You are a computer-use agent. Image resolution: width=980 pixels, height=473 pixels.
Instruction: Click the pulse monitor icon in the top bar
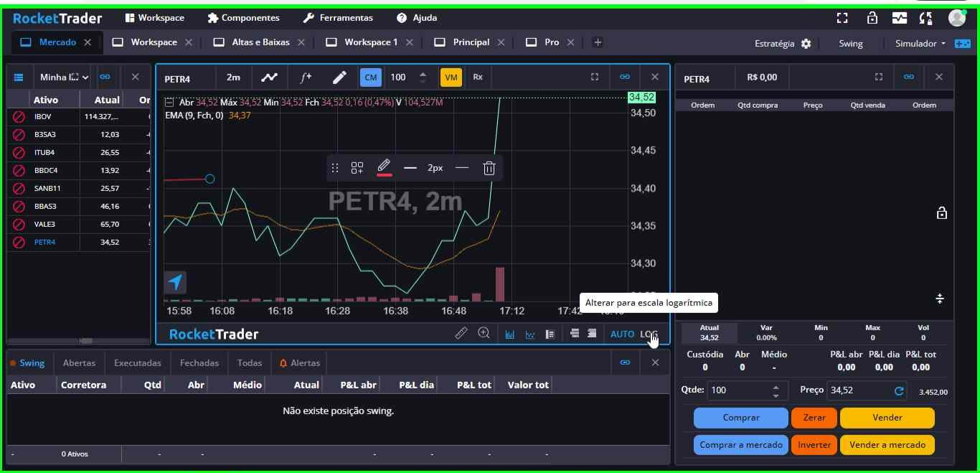[x=900, y=18]
